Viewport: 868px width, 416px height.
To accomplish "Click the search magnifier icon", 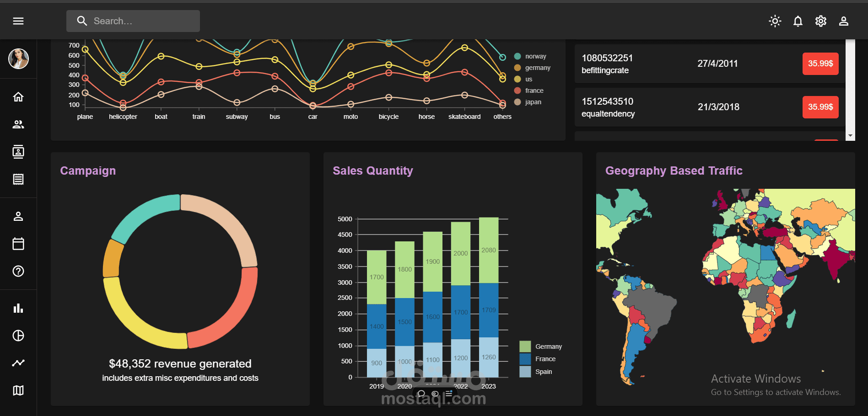I will tap(82, 21).
